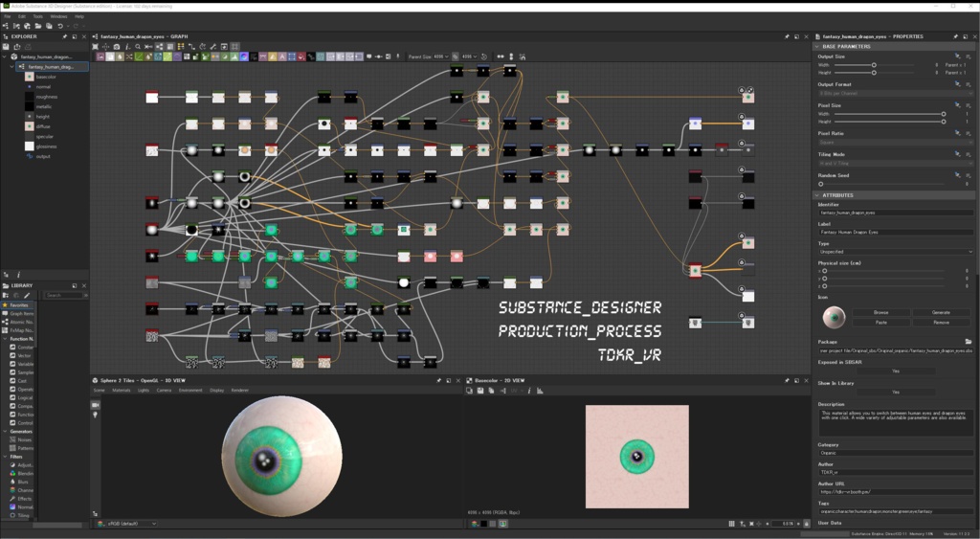Click the camera snapshot icon in graph toolbar
980x539 pixels.
[116, 46]
